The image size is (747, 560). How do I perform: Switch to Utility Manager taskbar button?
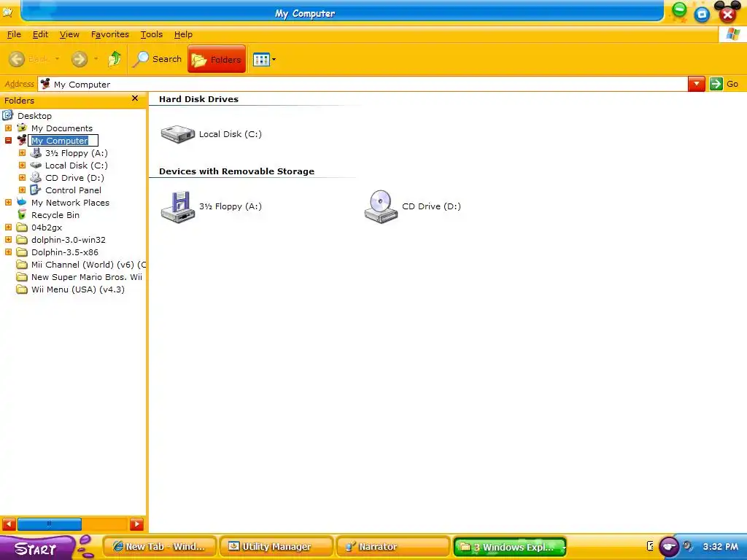click(x=276, y=547)
